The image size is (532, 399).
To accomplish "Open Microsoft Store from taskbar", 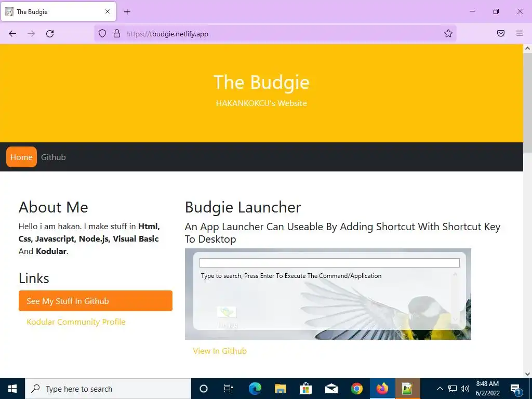I will pos(305,389).
